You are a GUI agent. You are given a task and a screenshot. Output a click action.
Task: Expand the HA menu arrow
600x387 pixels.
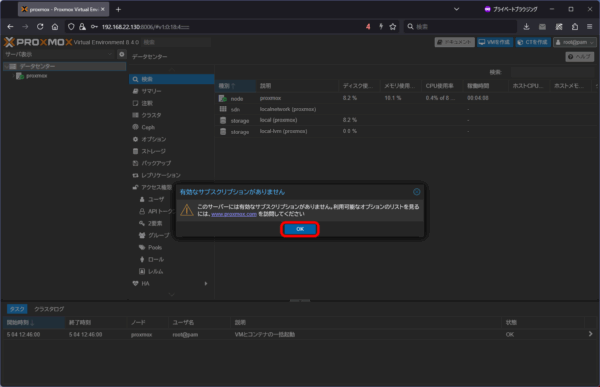[x=206, y=284]
